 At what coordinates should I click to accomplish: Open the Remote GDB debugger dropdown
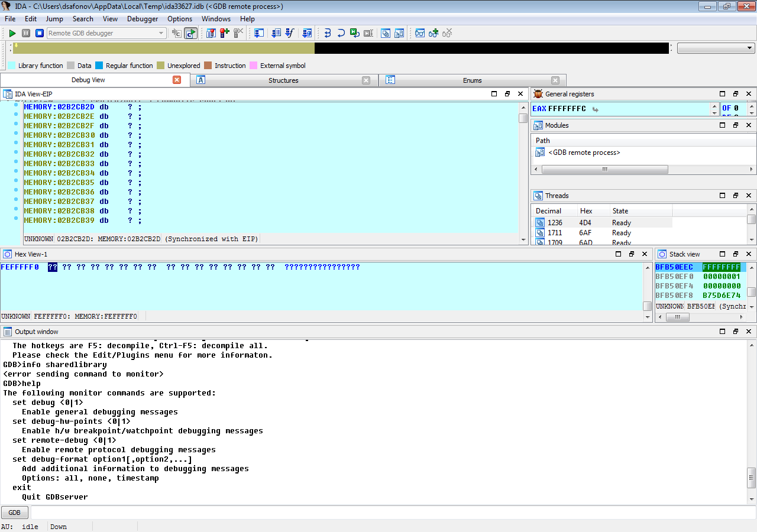click(161, 33)
